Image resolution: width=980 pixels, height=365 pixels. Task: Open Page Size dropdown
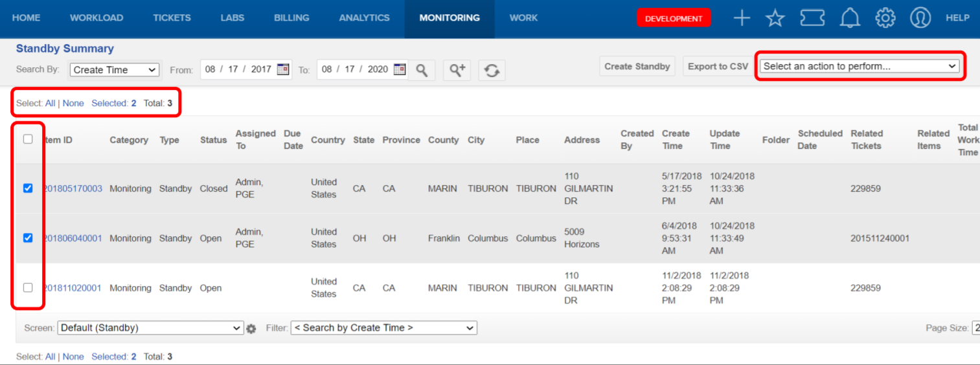[975, 328]
